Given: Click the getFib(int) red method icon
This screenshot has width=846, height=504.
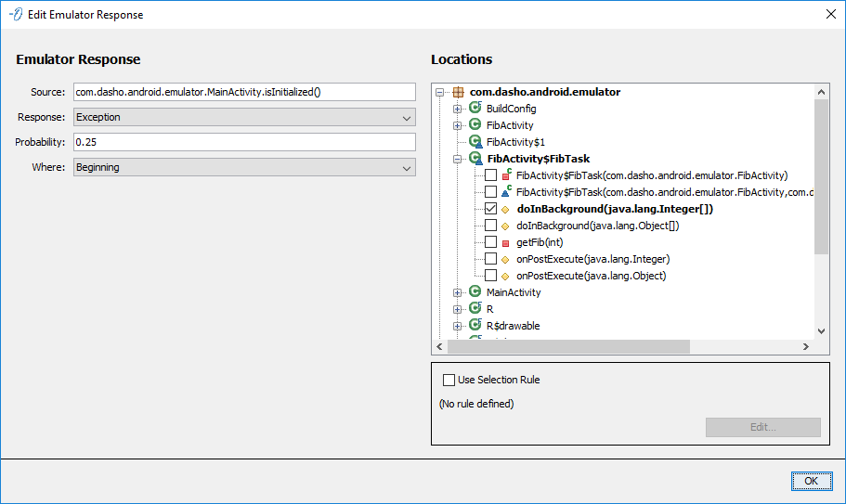Looking at the screenshot, I should (506, 242).
